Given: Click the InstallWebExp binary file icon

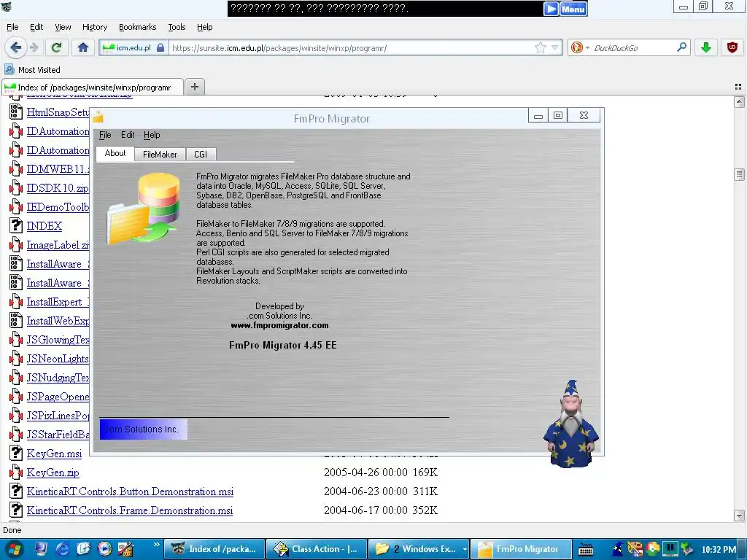Looking at the screenshot, I should pyautogui.click(x=16, y=321).
